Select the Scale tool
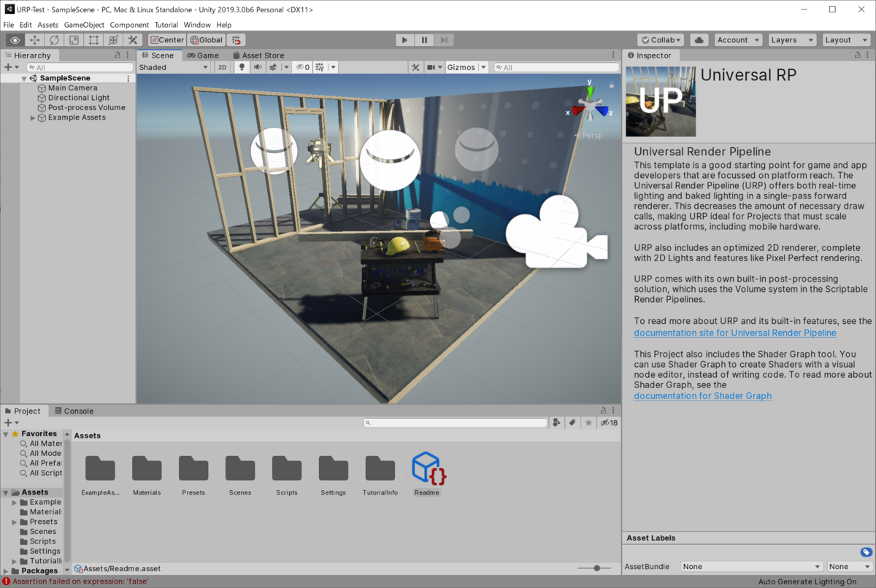The height and width of the screenshot is (588, 876). [74, 40]
